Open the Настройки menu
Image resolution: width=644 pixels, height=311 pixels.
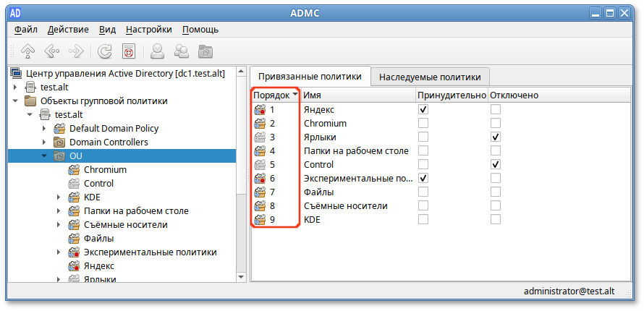(148, 30)
